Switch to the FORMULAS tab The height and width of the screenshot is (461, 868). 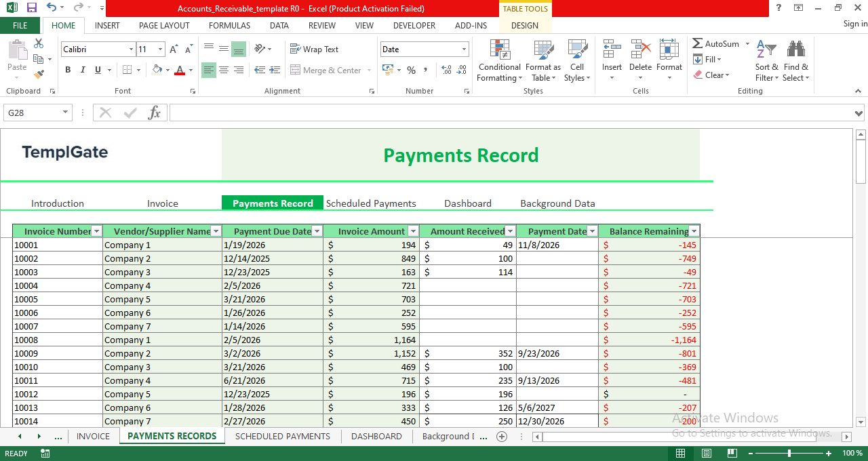pyautogui.click(x=229, y=26)
